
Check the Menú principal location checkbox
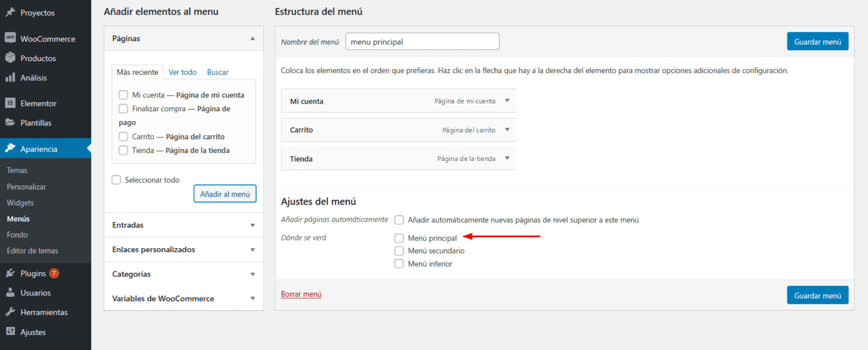(x=399, y=238)
